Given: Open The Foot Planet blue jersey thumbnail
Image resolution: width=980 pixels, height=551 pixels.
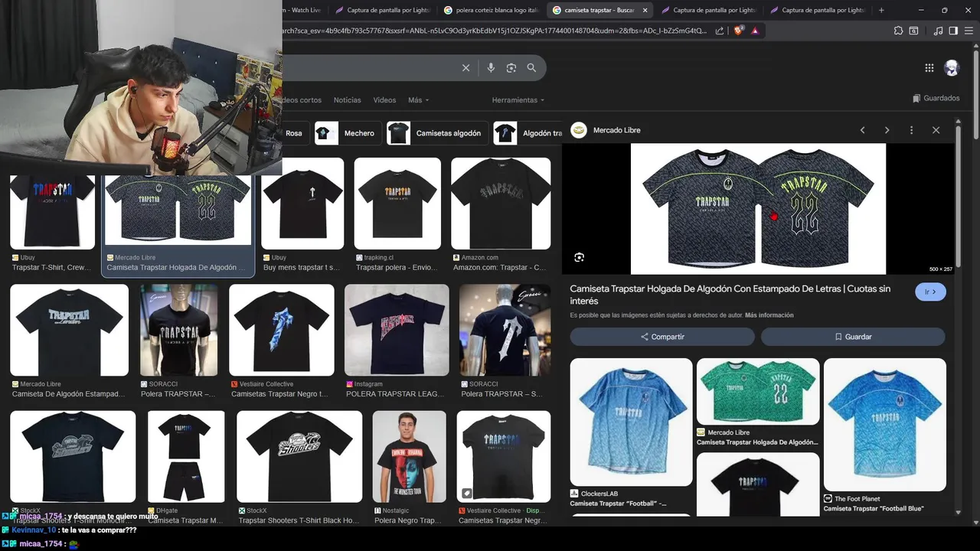Looking at the screenshot, I should [x=885, y=425].
